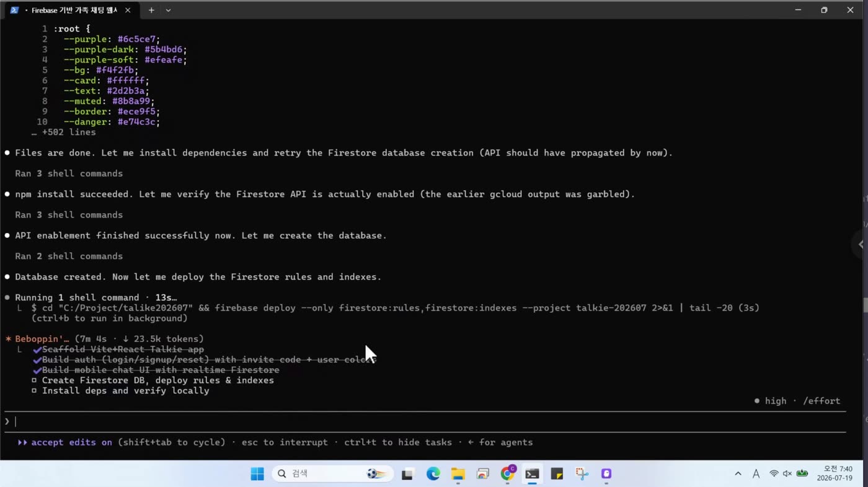Close the Firebase terminal tab

[x=127, y=10]
